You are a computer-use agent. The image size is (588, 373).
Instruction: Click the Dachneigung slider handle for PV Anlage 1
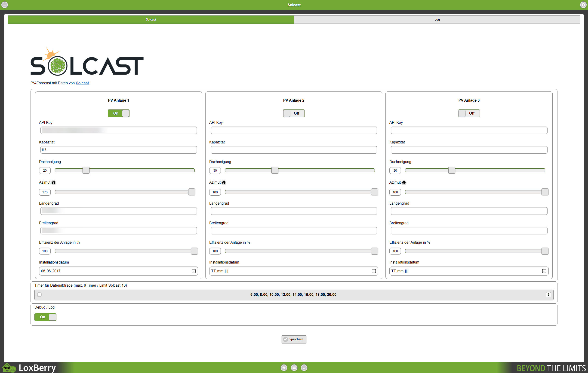click(86, 170)
